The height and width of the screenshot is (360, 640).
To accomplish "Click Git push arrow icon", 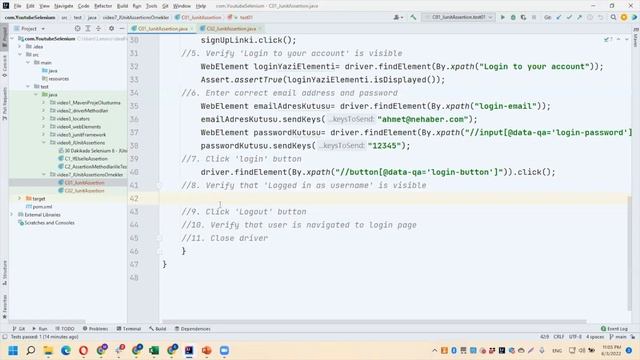I will pos(579,18).
